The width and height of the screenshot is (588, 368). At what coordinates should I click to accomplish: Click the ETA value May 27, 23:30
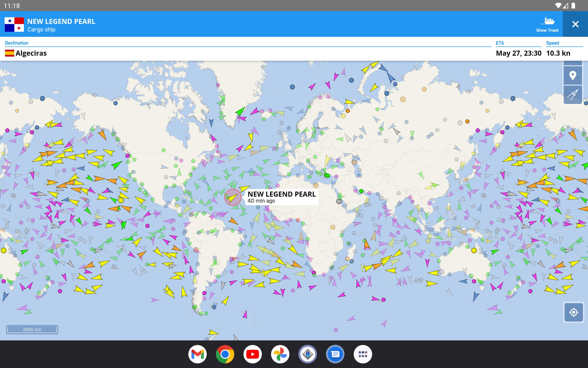coord(518,53)
